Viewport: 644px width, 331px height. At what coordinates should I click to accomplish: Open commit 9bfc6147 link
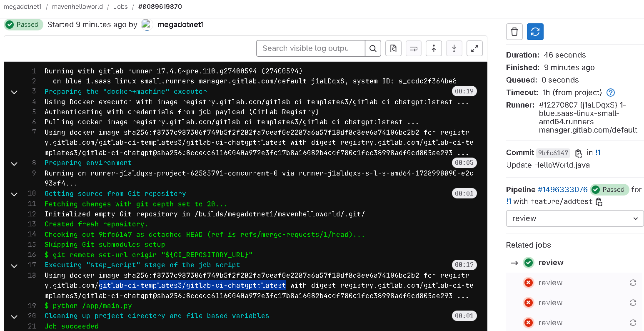coord(553,153)
